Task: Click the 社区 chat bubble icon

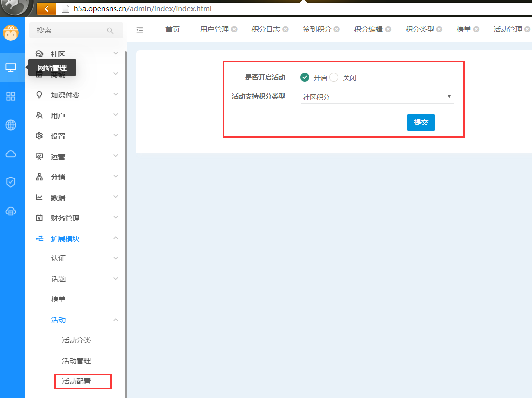Action: 39,54
